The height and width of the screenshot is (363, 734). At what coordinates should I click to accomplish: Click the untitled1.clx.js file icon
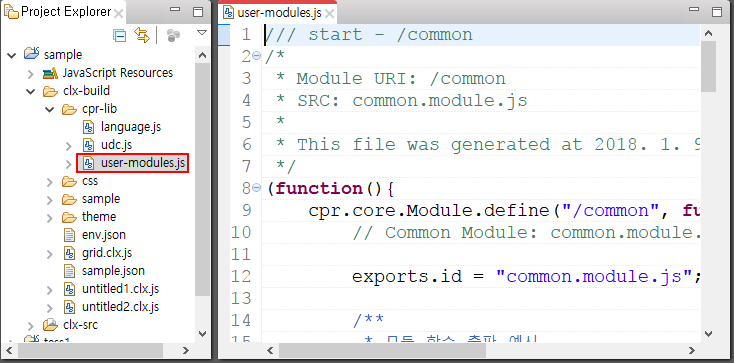[69, 289]
